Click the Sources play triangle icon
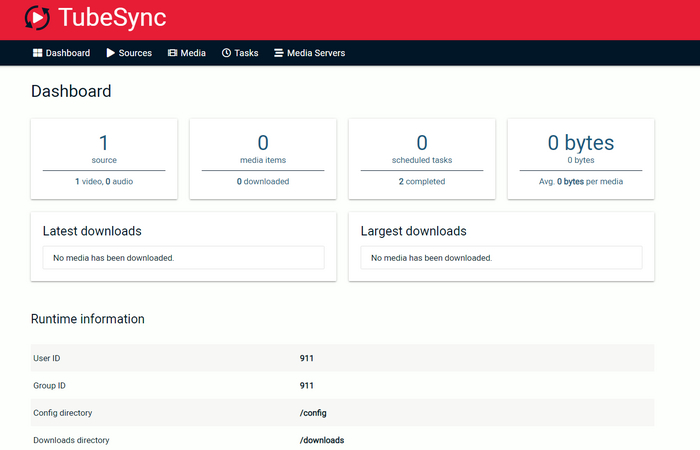 point(111,53)
